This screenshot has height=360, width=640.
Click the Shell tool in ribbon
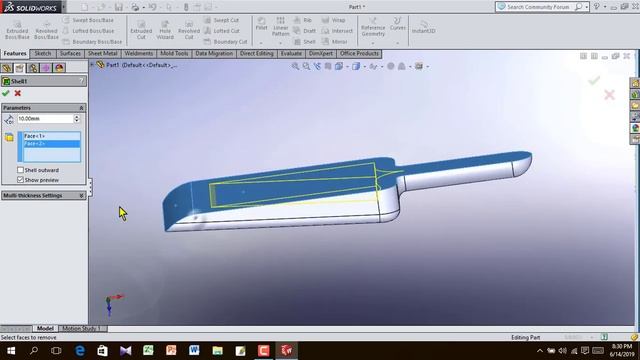[304, 42]
